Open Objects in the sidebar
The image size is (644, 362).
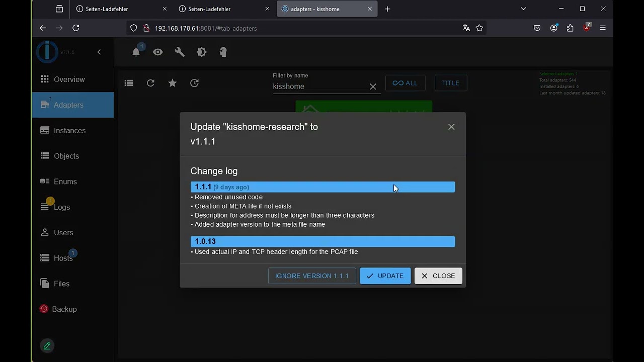[x=73, y=156]
